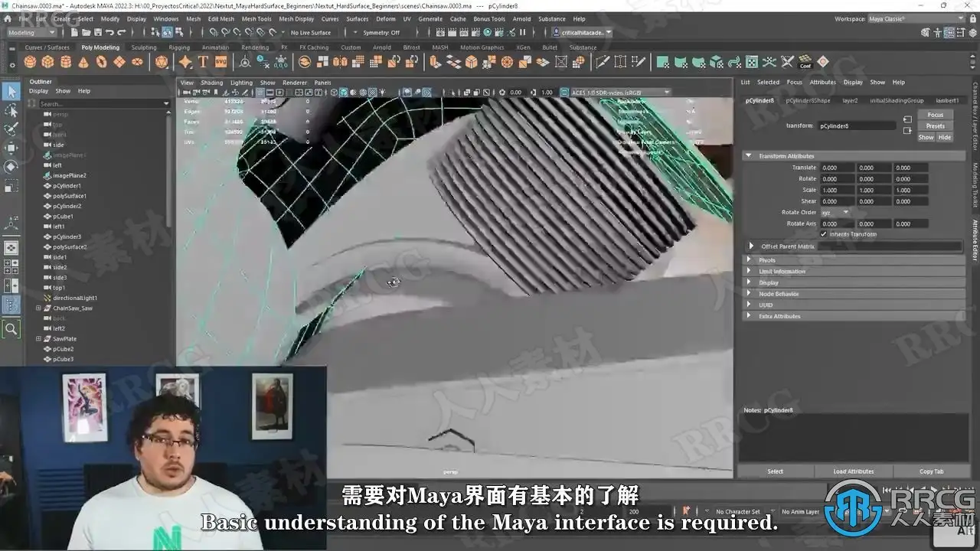The height and width of the screenshot is (551, 980).
Task: Toggle the single perspective view layout
Action: pyautogui.click(x=11, y=247)
